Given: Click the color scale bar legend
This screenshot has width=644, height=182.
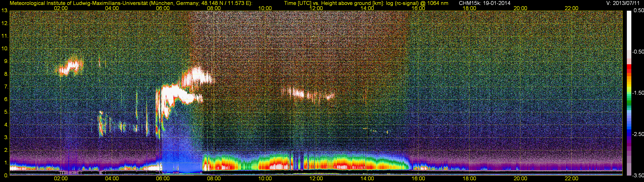Looking at the screenshot, I should tap(629, 93).
